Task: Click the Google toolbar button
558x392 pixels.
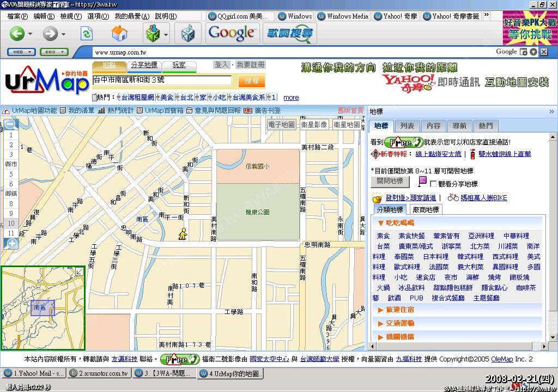Action: 232,33
